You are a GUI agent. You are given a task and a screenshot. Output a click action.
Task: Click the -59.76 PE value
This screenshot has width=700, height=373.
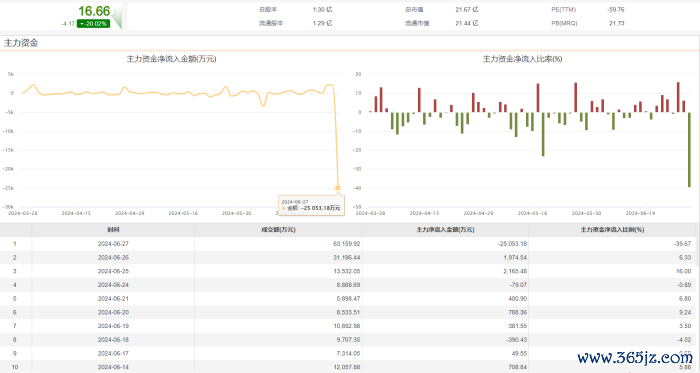pyautogui.click(x=616, y=9)
